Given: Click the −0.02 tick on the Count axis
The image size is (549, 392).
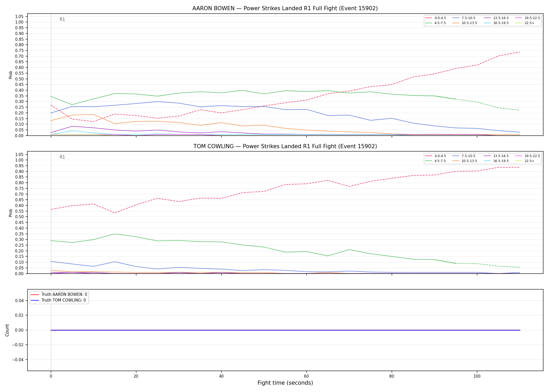Looking at the screenshot, I should coord(18,345).
